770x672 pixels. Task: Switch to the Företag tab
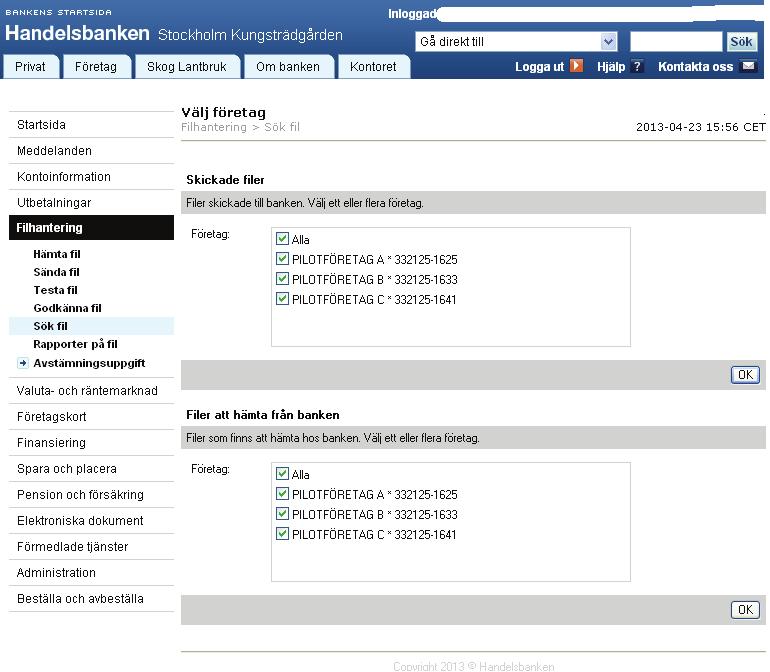(x=96, y=67)
